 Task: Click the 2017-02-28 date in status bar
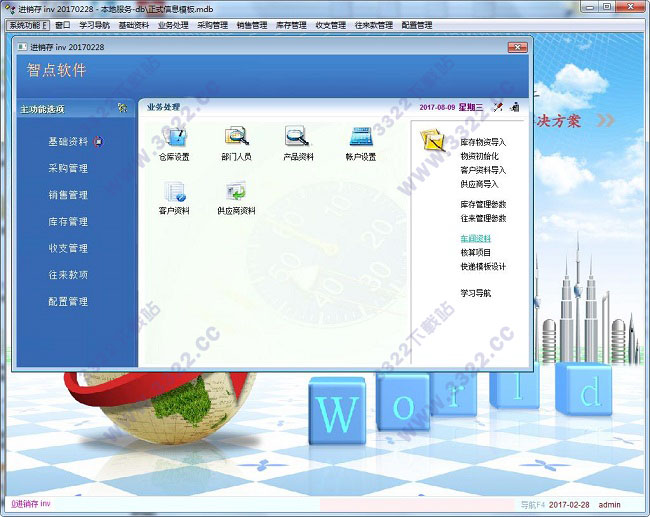569,505
